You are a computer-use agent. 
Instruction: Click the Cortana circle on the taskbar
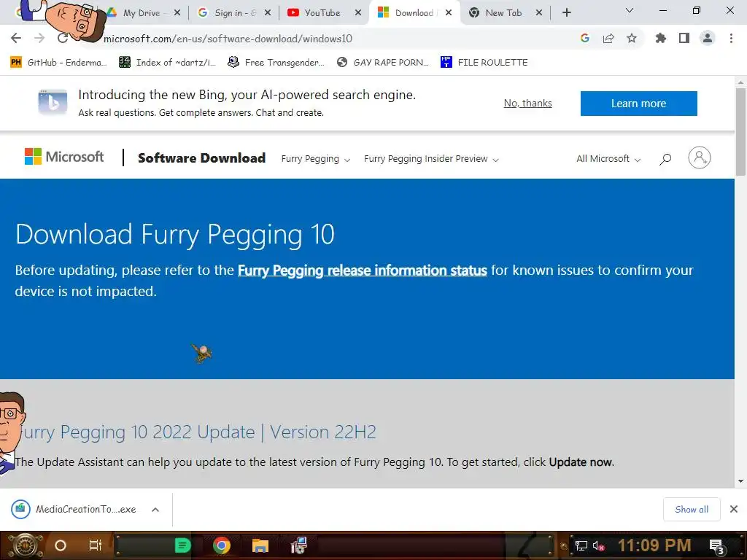[61, 545]
